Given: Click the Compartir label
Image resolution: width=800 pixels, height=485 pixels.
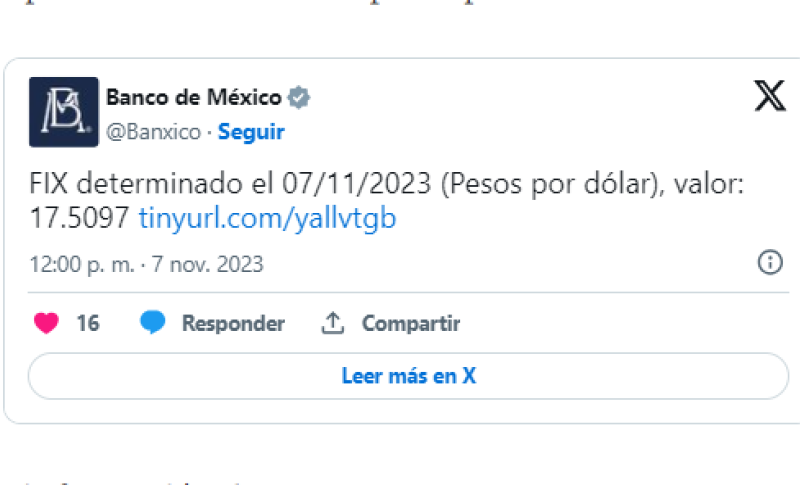Looking at the screenshot, I should [x=411, y=323].
